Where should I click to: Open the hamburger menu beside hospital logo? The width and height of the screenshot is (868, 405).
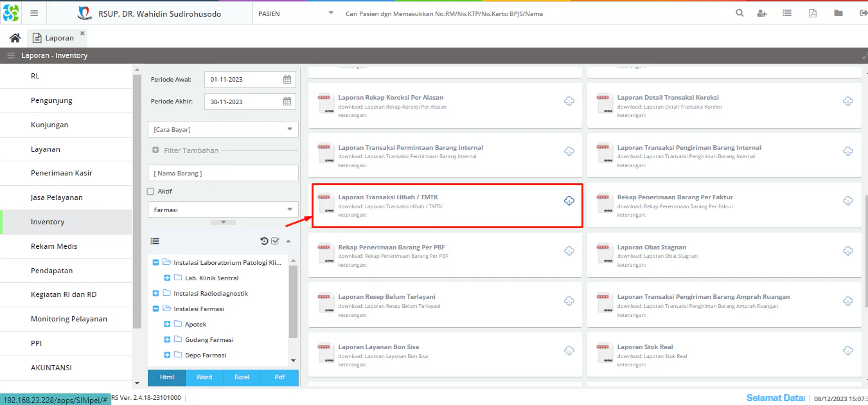point(34,13)
